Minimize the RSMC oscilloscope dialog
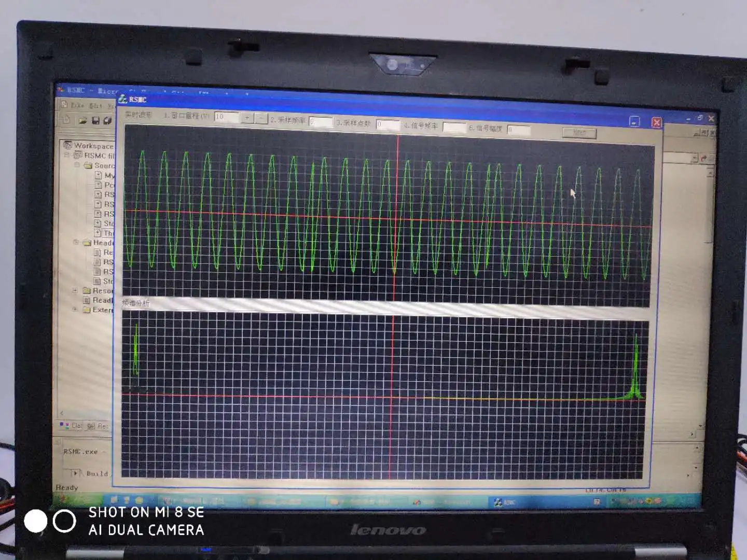This screenshot has width=747, height=560. coord(634,121)
